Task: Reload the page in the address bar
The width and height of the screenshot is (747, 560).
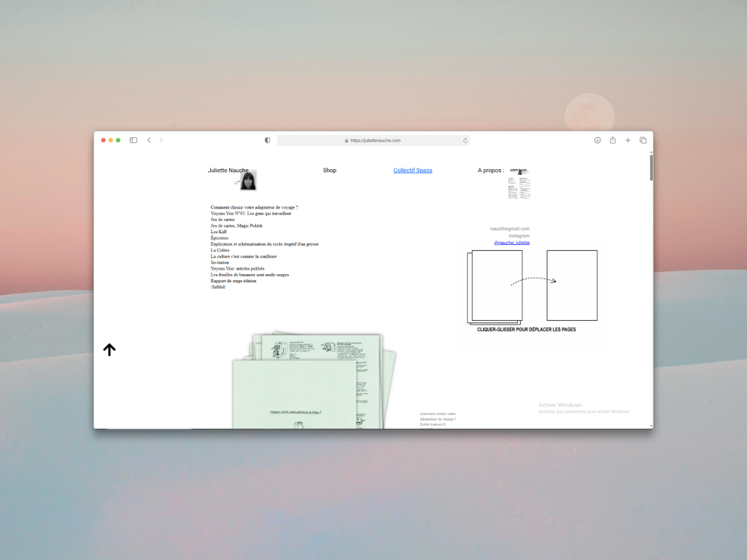Action: pos(465,140)
